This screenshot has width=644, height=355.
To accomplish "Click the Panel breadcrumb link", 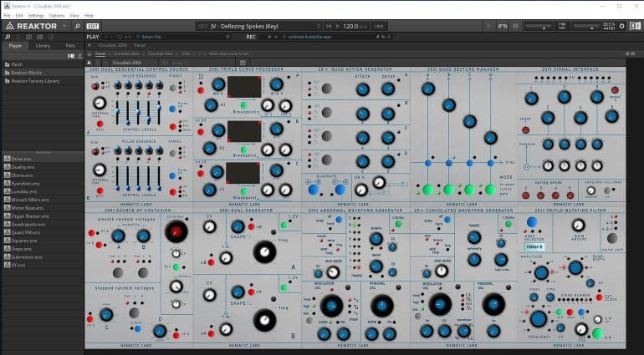I will 100,53.
